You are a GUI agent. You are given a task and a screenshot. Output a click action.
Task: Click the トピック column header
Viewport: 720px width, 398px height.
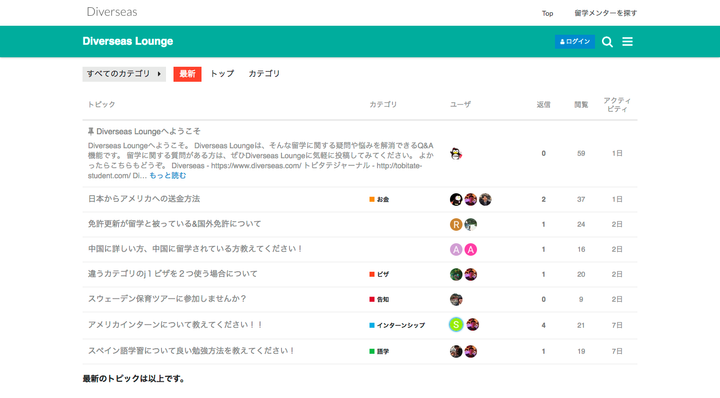(101, 105)
